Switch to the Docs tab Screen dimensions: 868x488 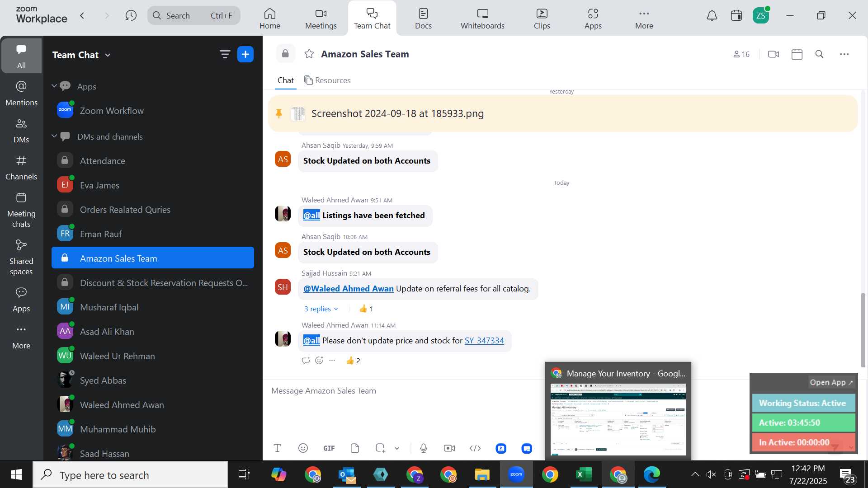(x=423, y=19)
